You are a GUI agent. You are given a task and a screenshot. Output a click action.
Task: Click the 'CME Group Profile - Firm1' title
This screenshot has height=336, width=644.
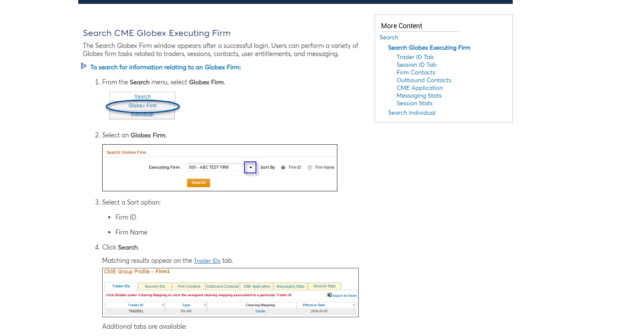click(x=137, y=271)
